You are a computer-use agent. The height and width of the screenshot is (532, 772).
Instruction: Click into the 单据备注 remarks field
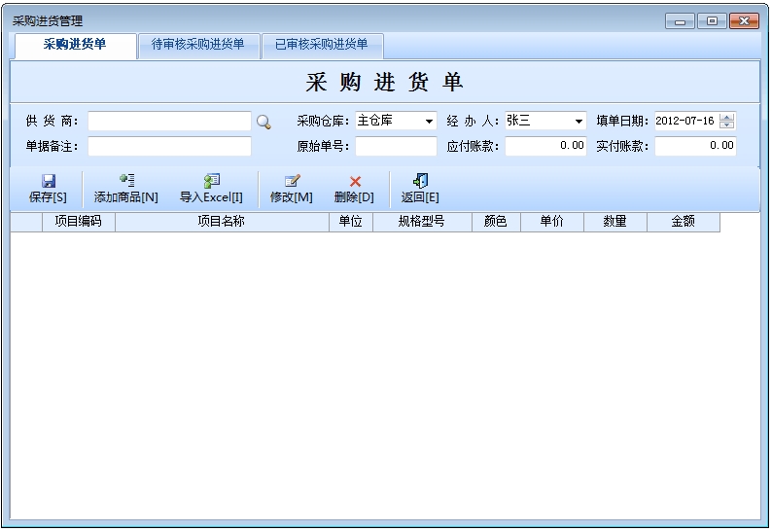point(169,147)
